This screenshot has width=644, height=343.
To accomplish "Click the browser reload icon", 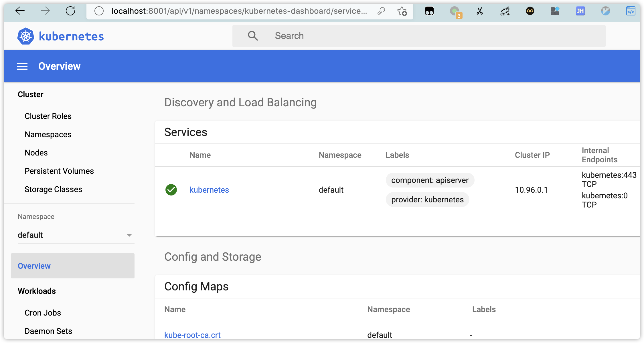I will (x=70, y=11).
